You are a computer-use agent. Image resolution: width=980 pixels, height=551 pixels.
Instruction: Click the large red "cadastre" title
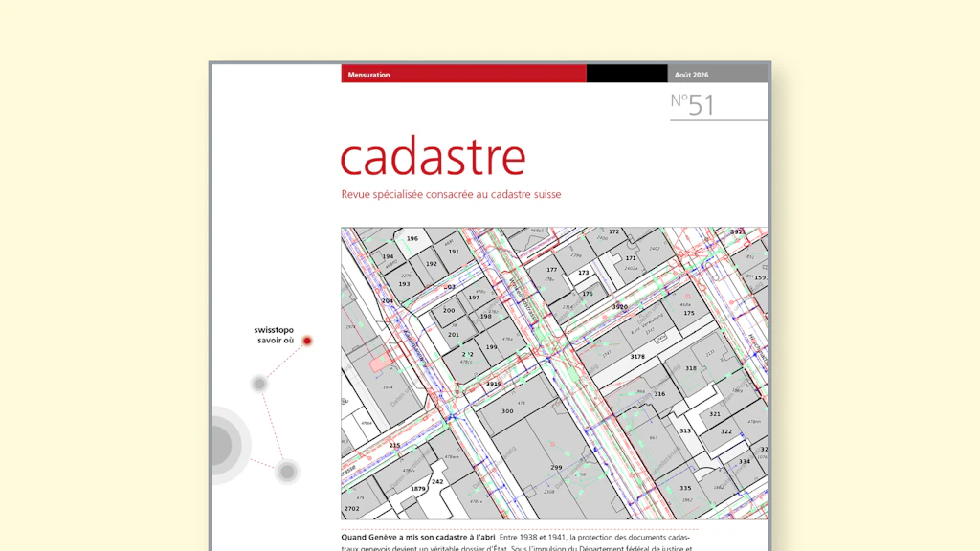[434, 156]
